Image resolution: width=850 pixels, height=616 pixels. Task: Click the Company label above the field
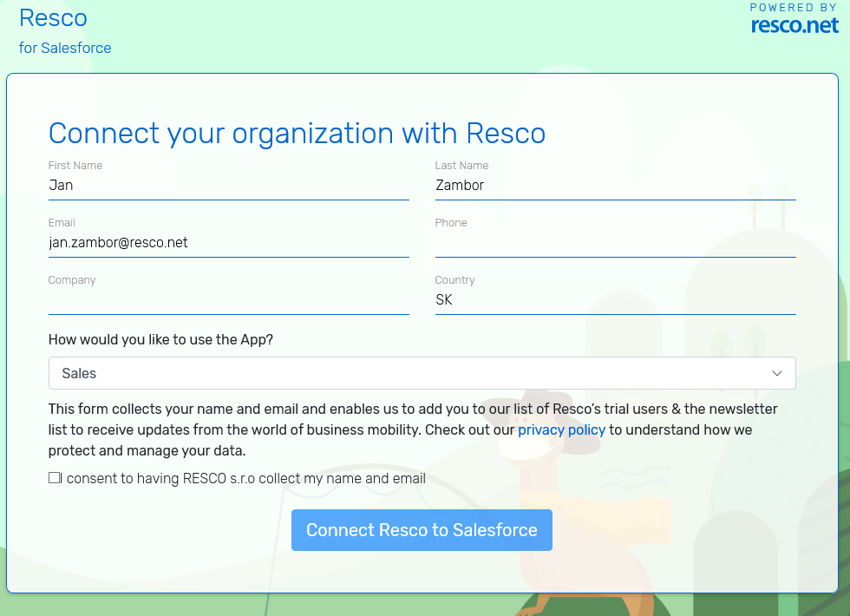click(x=72, y=280)
